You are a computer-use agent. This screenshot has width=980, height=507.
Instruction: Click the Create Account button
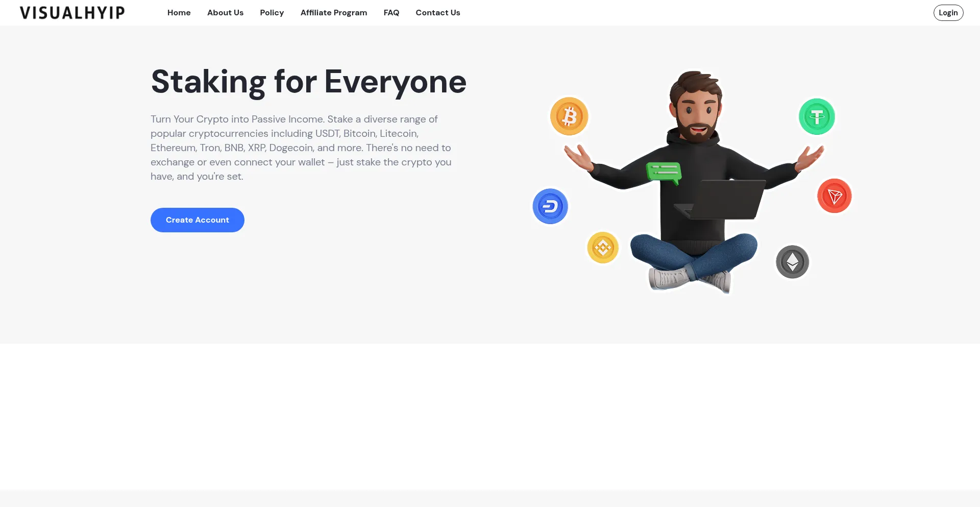(198, 220)
